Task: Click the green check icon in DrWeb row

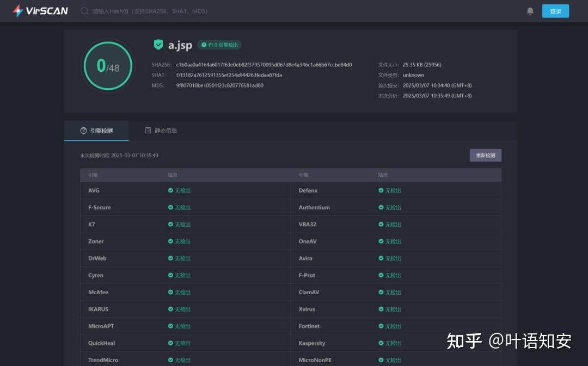Action: click(170, 258)
